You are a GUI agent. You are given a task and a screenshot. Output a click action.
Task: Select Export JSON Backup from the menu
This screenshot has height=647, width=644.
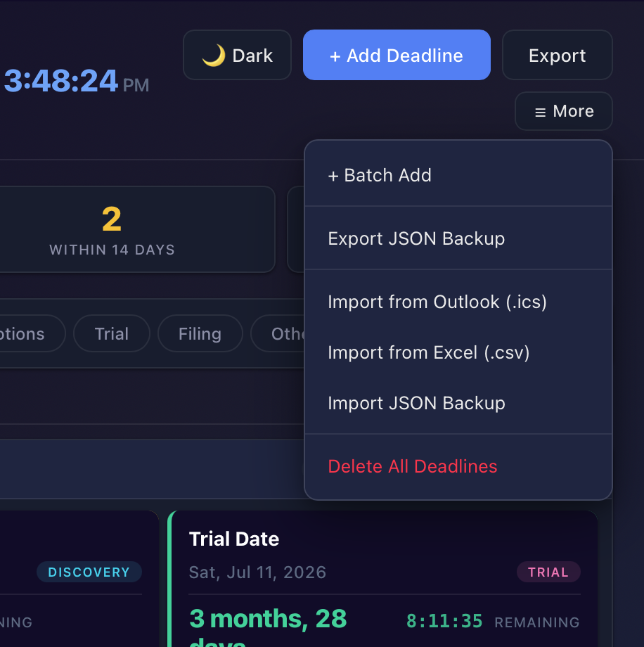pyautogui.click(x=416, y=238)
